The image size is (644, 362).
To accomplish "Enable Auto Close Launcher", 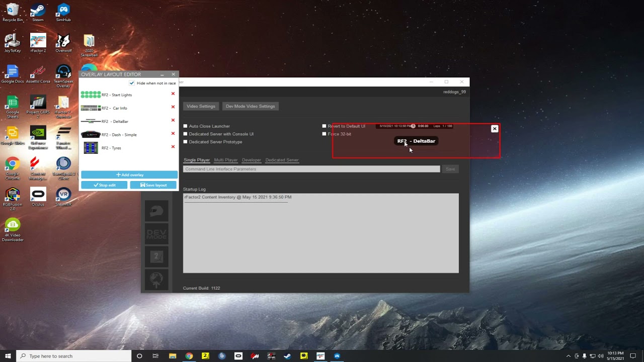I will (x=185, y=126).
